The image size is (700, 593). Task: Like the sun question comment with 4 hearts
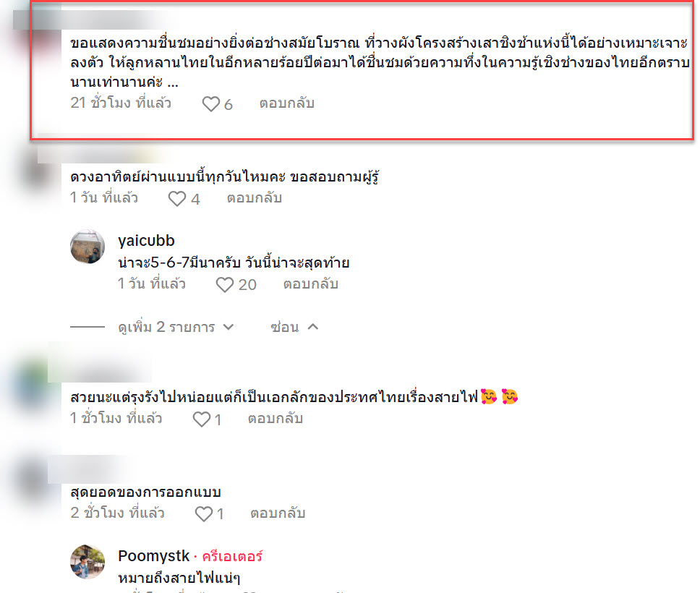(x=176, y=199)
